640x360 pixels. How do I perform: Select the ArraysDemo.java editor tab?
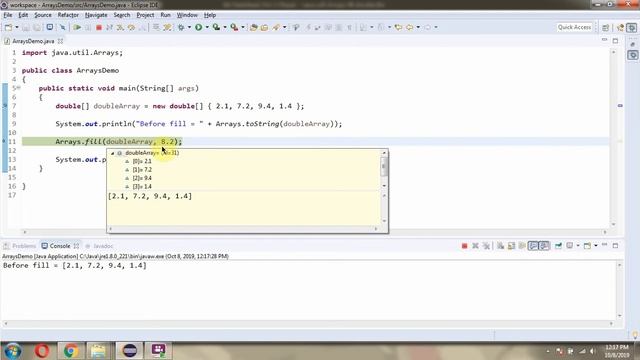coord(33,41)
